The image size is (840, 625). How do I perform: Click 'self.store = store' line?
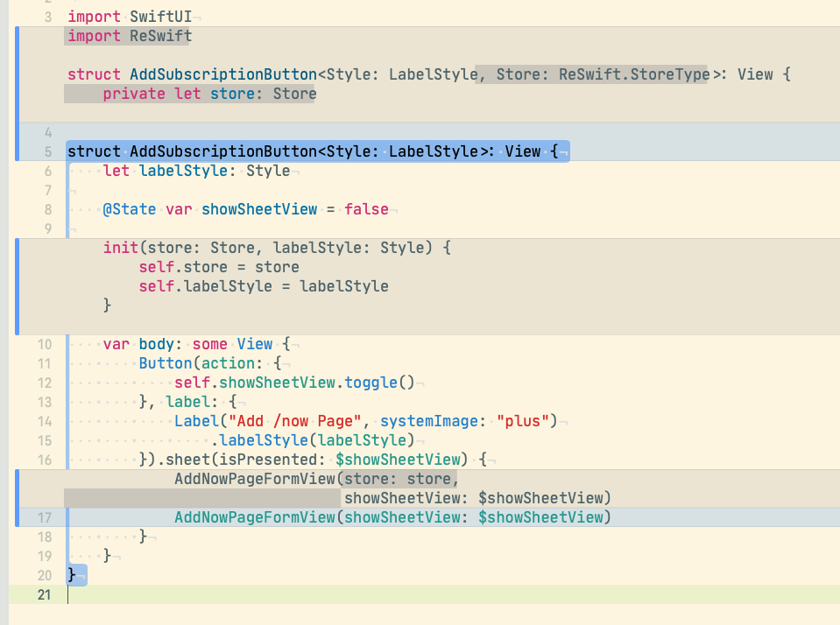(219, 267)
